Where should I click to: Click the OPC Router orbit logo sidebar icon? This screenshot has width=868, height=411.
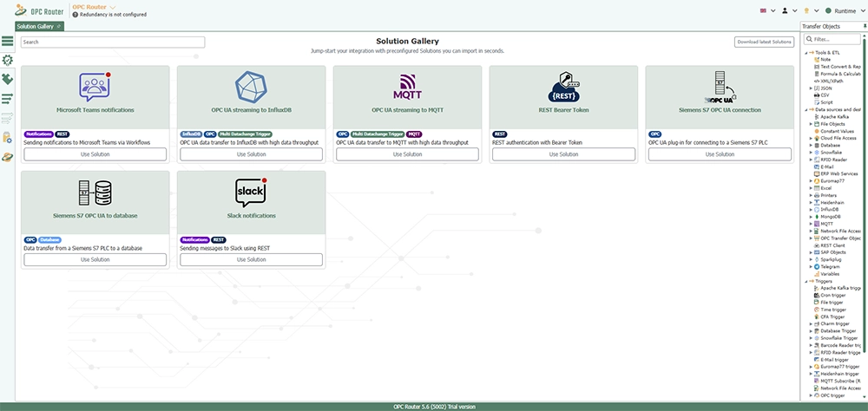click(7, 157)
